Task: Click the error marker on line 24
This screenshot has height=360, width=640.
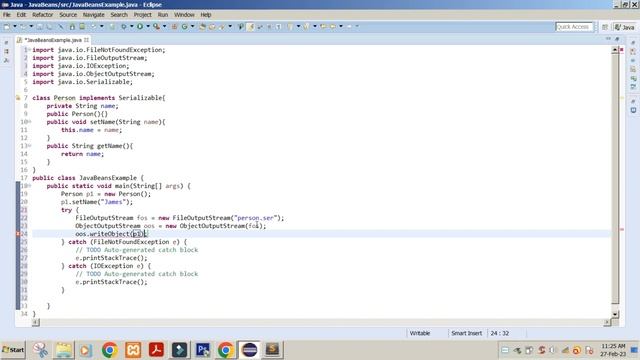Action: coord(18,234)
